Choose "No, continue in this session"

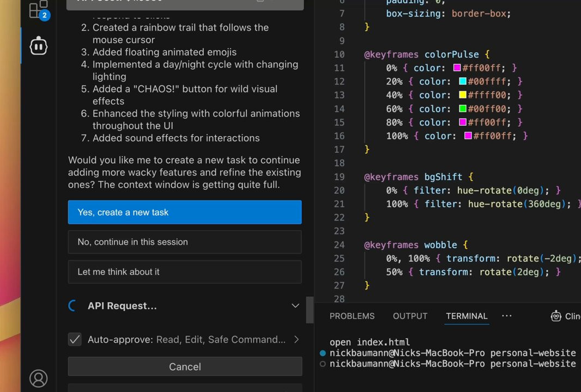(x=185, y=242)
